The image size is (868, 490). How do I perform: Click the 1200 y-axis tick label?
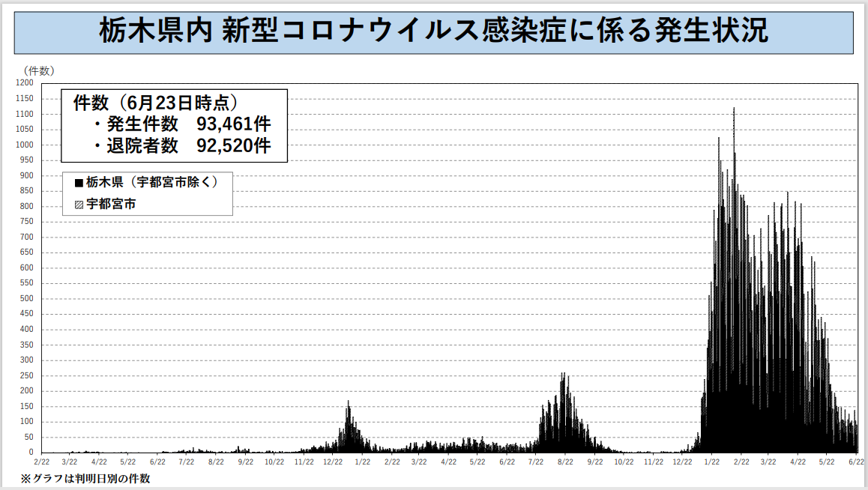(x=25, y=83)
